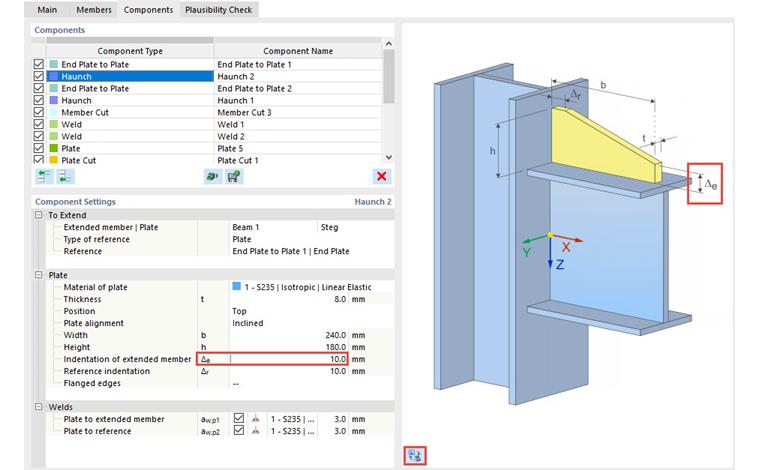This screenshot has width=760, height=470.
Task: Click the Width value 240.0 field
Action: coord(289,335)
